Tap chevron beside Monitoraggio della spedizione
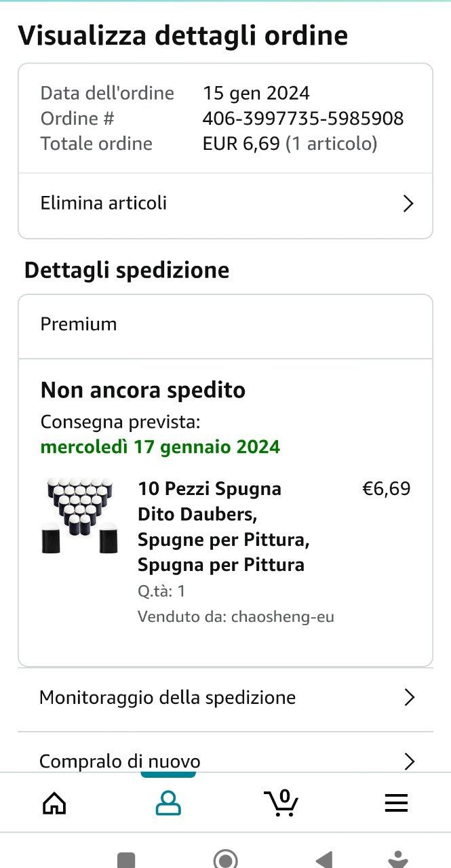Viewport: 451px width, 868px height. click(408, 698)
